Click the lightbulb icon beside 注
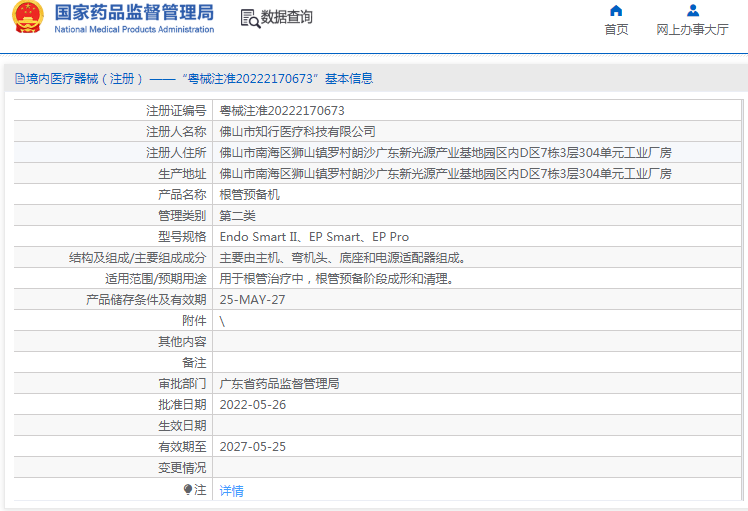Viewport: 748px width, 511px height. pos(187,490)
